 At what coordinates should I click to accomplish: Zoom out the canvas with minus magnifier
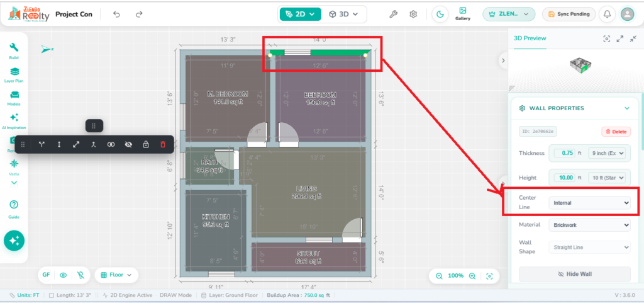439,277
